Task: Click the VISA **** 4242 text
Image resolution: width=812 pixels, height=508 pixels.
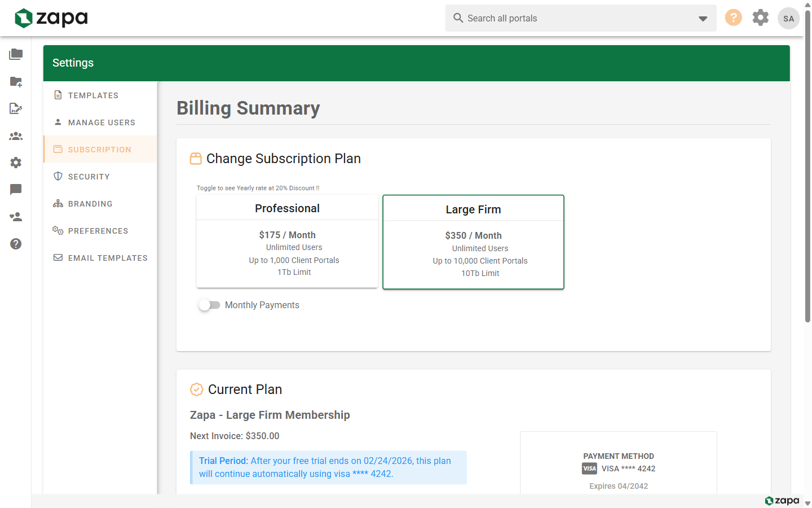Action: coord(628,468)
